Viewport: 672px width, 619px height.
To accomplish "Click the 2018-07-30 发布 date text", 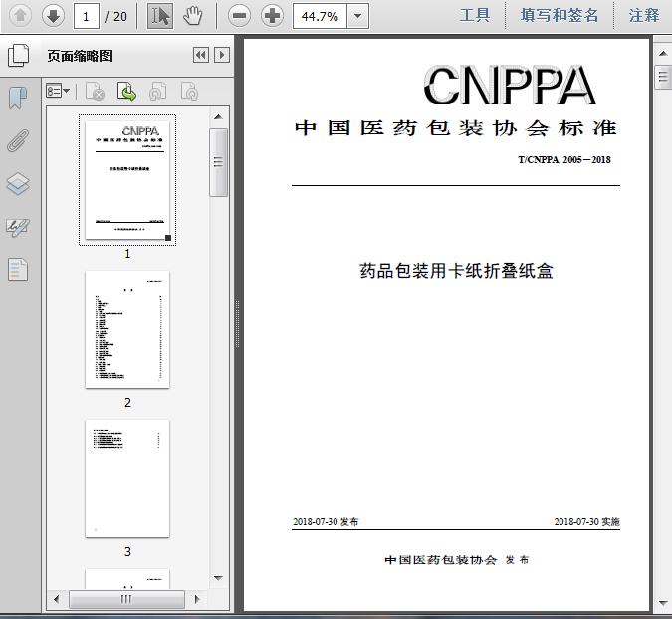I will point(326,522).
